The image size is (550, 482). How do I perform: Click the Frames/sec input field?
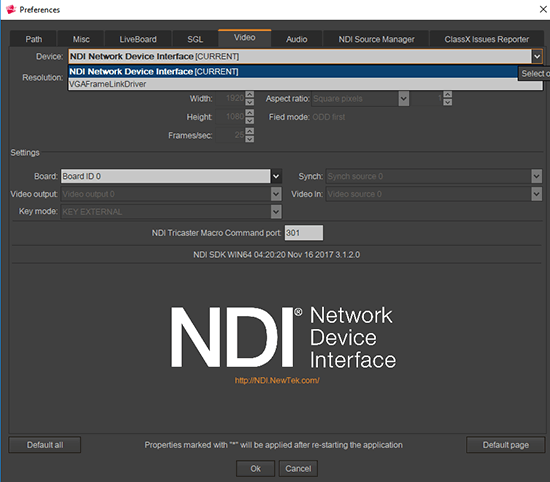[230, 135]
